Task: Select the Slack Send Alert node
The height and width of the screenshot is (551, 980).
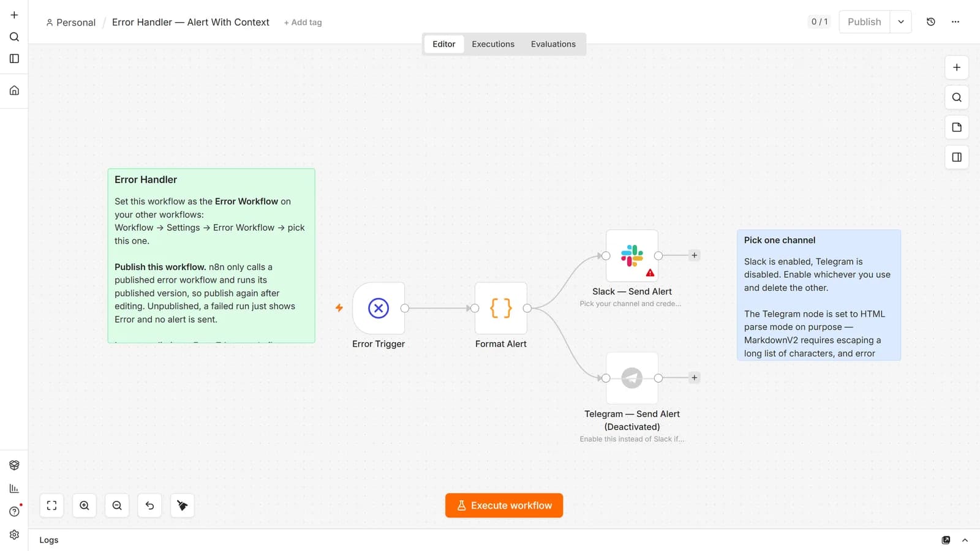Action: click(x=632, y=256)
